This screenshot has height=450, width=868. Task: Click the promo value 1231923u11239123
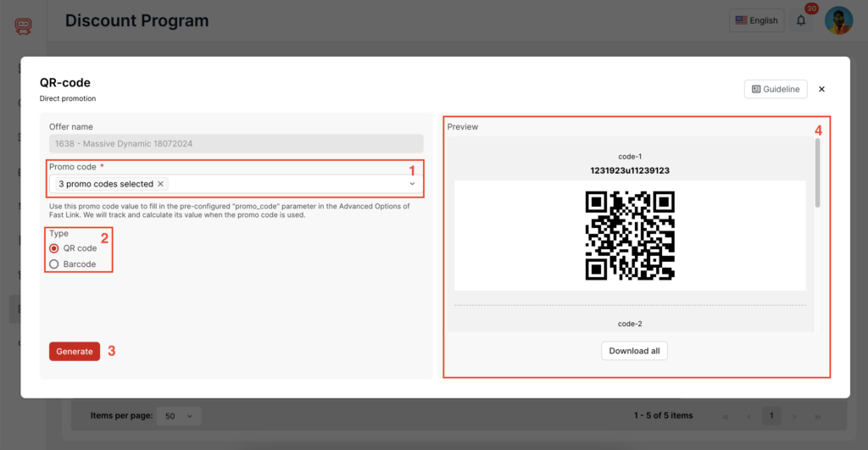(630, 170)
